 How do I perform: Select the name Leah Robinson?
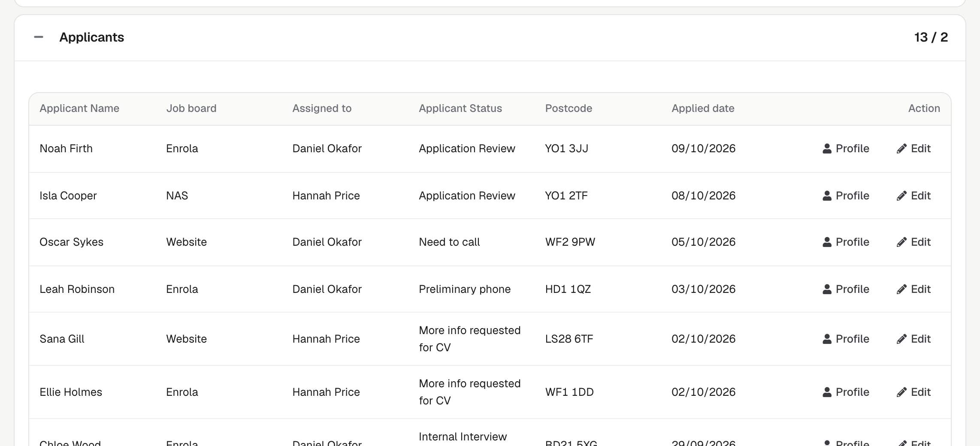click(77, 289)
